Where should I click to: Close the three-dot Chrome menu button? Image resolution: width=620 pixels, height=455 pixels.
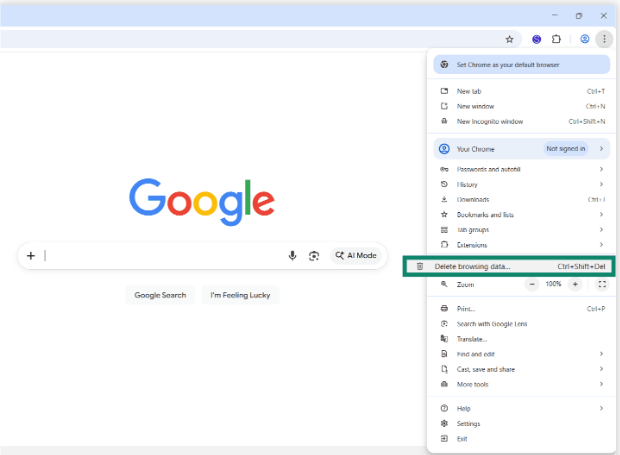[x=604, y=39]
